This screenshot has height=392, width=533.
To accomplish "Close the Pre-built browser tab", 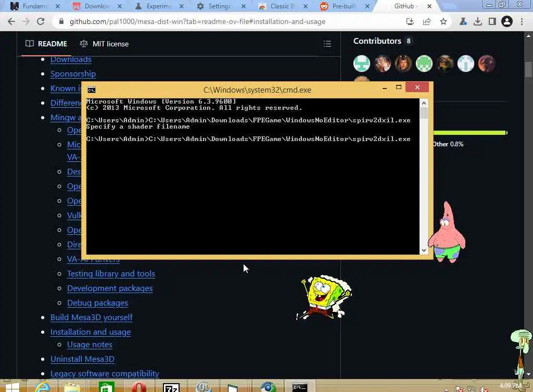I will coord(367,6).
